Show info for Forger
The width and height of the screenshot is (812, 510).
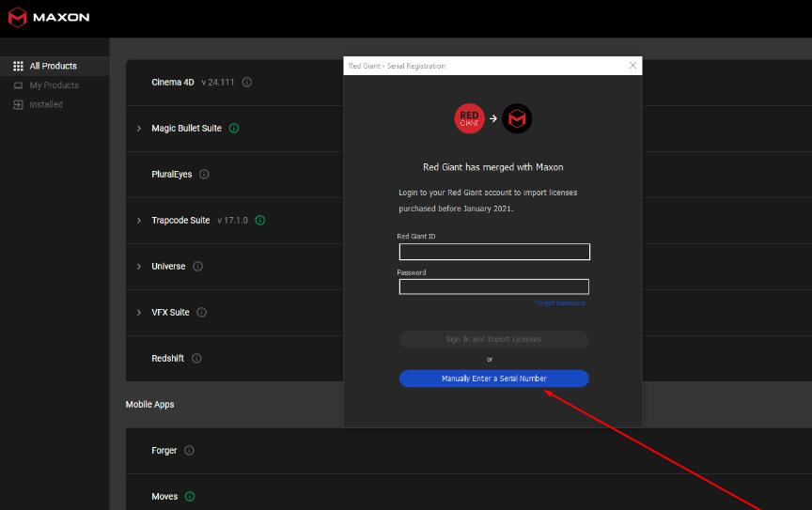click(189, 451)
